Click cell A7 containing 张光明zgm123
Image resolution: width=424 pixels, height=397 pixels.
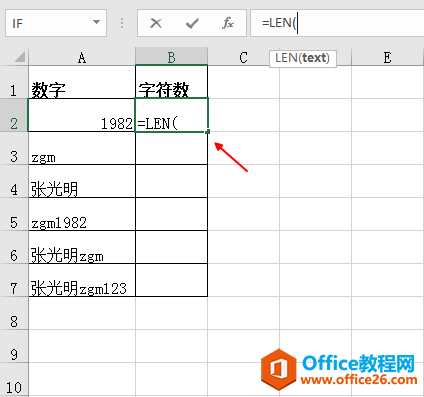[x=82, y=280]
